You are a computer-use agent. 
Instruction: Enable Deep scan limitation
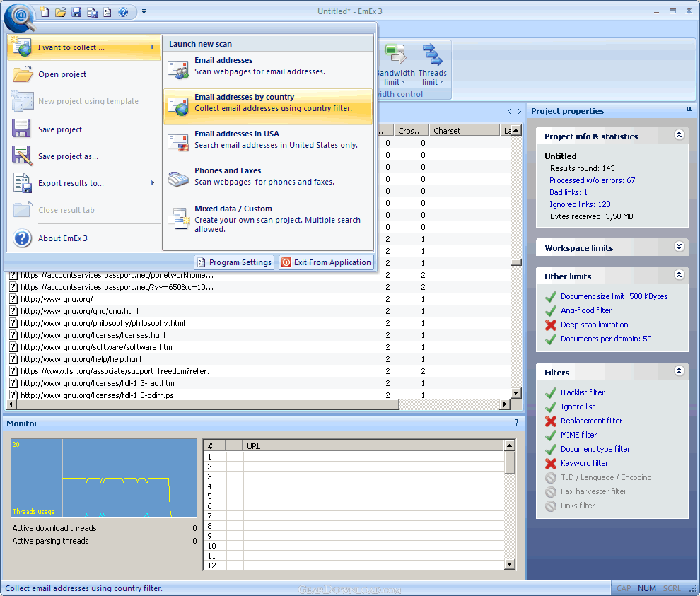594,325
